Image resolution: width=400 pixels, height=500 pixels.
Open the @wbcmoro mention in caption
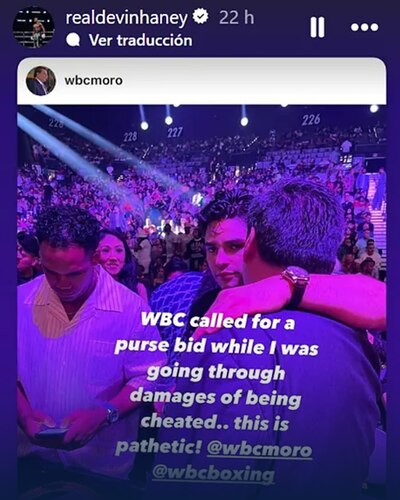pos(259,449)
